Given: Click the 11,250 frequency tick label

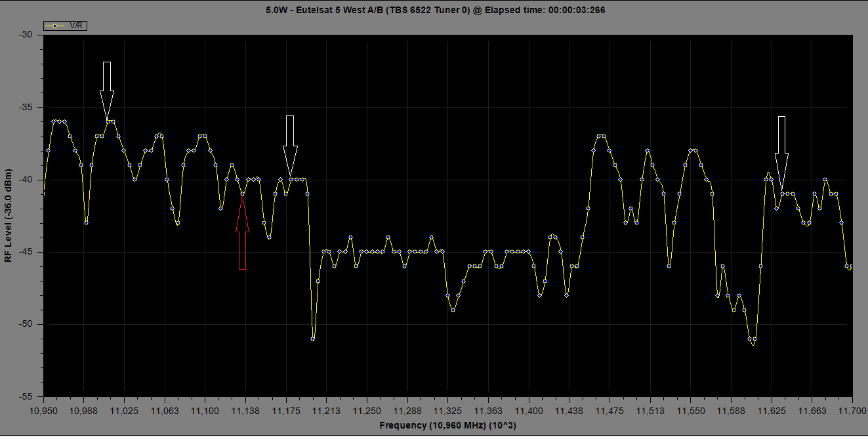Looking at the screenshot, I should (x=367, y=410).
